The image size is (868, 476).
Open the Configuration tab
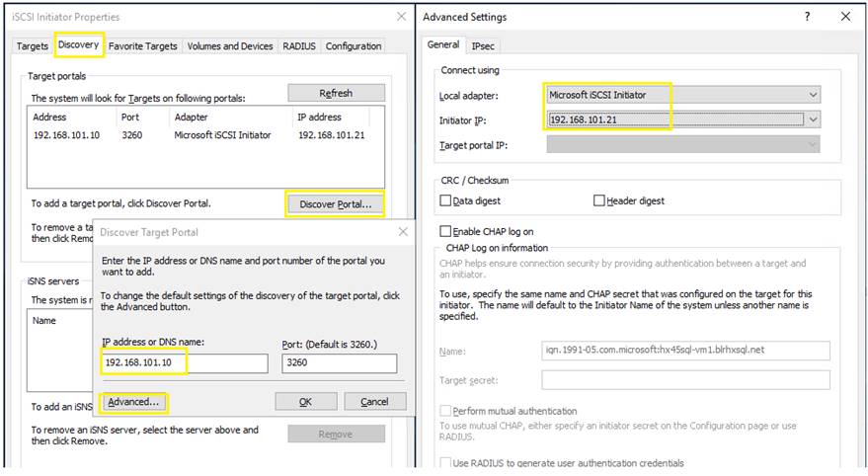coord(354,46)
